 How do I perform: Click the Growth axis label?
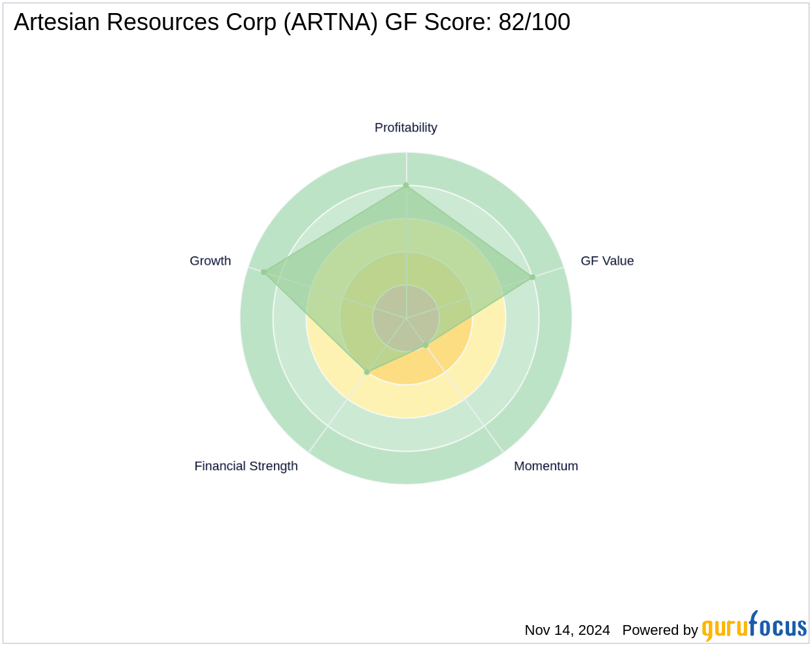pos(210,261)
